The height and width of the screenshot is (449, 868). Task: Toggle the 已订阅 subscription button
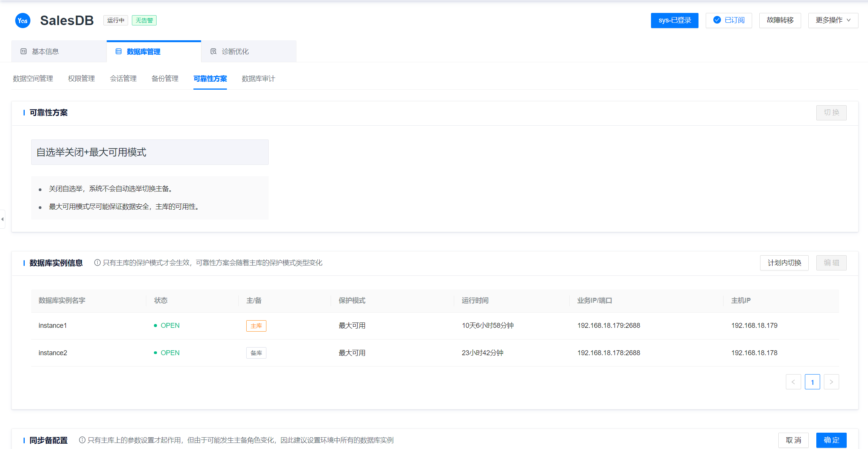tap(729, 20)
